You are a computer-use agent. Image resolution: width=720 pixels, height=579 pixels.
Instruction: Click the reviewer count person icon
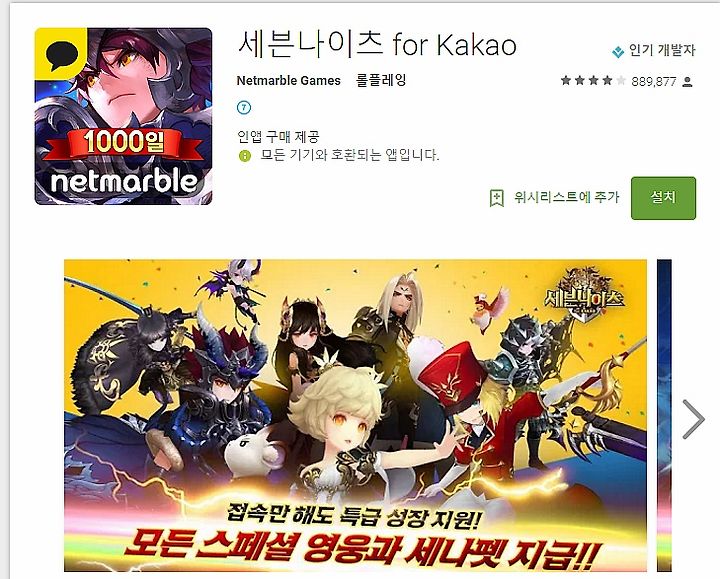pyautogui.click(x=687, y=82)
